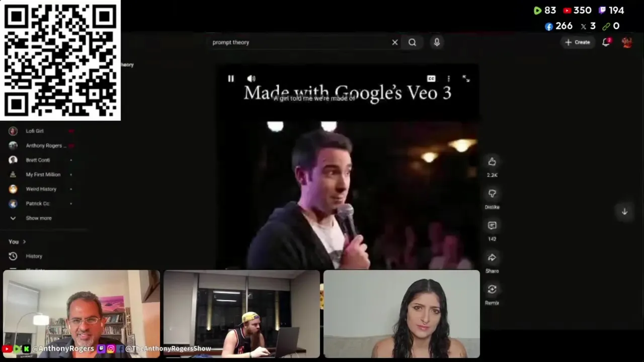
Task: Open the My First Million subscription
Action: click(x=42, y=174)
